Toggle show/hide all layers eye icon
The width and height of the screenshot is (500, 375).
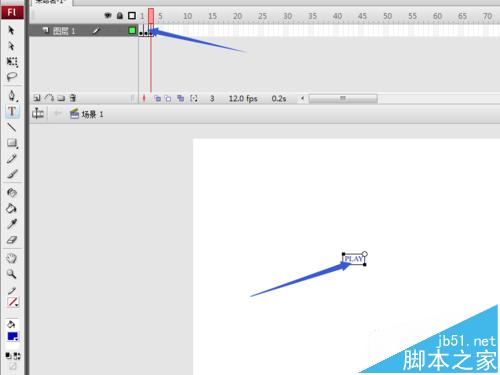tap(108, 15)
